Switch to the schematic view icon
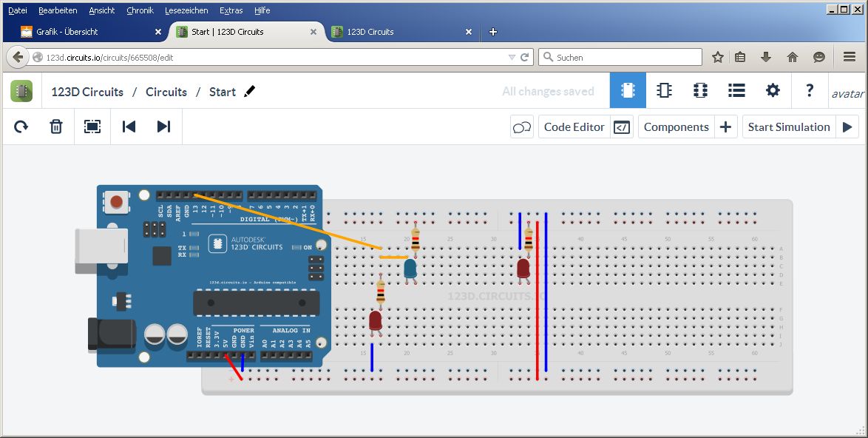868x438 pixels. tap(664, 90)
